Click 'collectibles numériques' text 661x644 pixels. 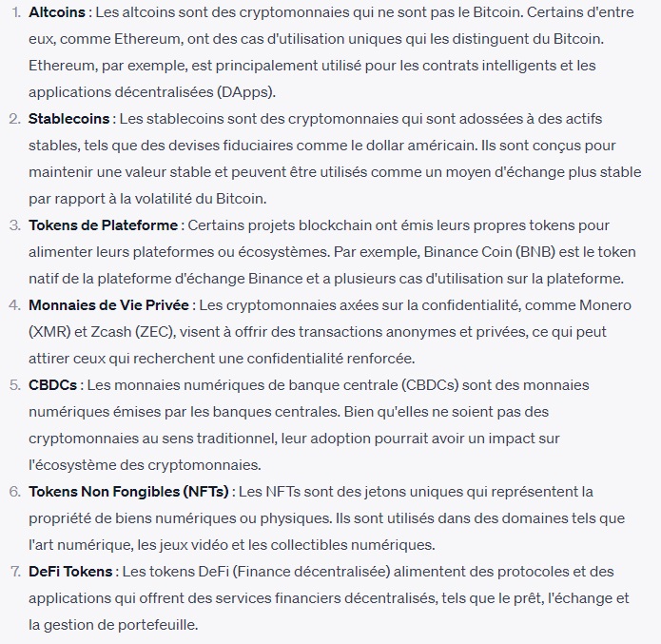point(352,545)
